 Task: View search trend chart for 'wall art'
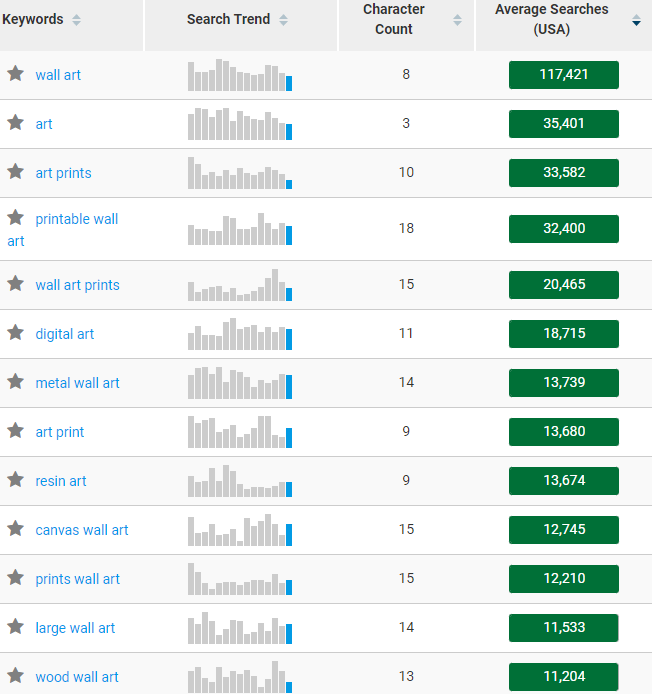(240, 75)
